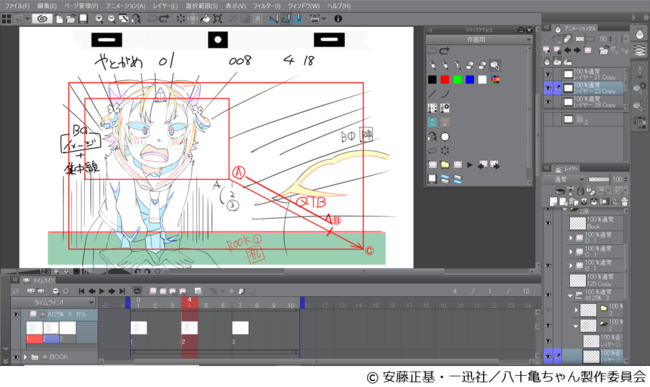The height and width of the screenshot is (387, 650).
Task: Click the yellow folder icon in Quick Access
Action: coord(445,164)
